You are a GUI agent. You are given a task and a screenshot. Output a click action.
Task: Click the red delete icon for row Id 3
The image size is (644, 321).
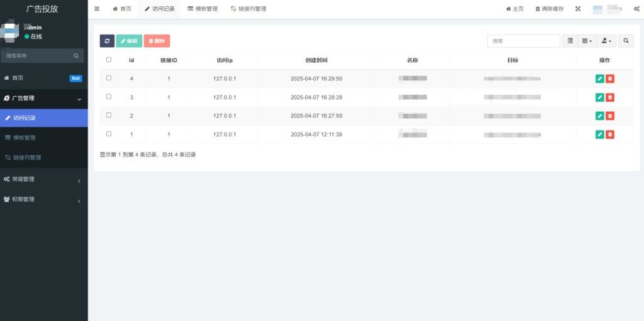pyautogui.click(x=610, y=97)
